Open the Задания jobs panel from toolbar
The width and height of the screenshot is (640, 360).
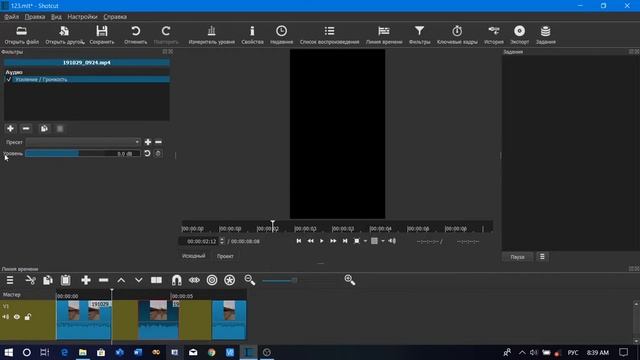[x=545, y=35]
